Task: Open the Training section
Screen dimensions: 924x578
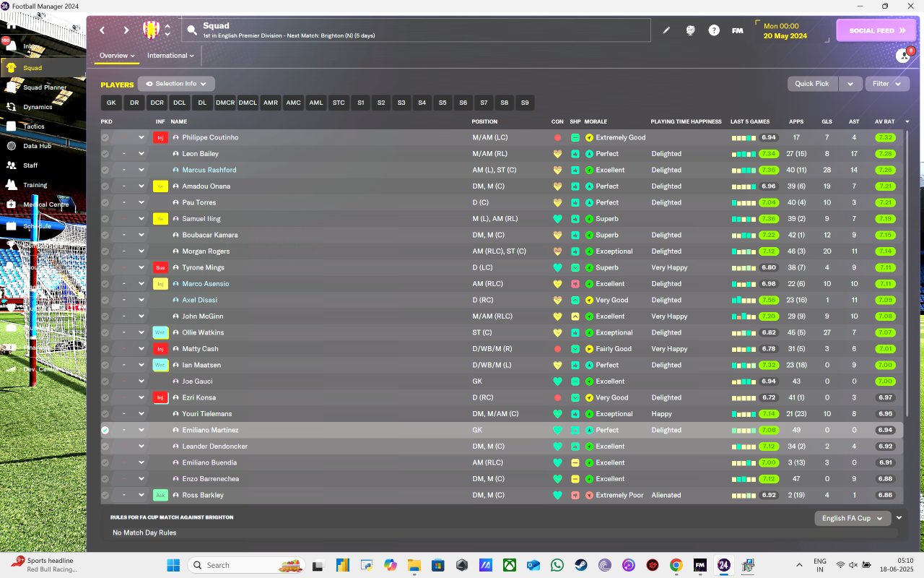Action: [x=35, y=185]
